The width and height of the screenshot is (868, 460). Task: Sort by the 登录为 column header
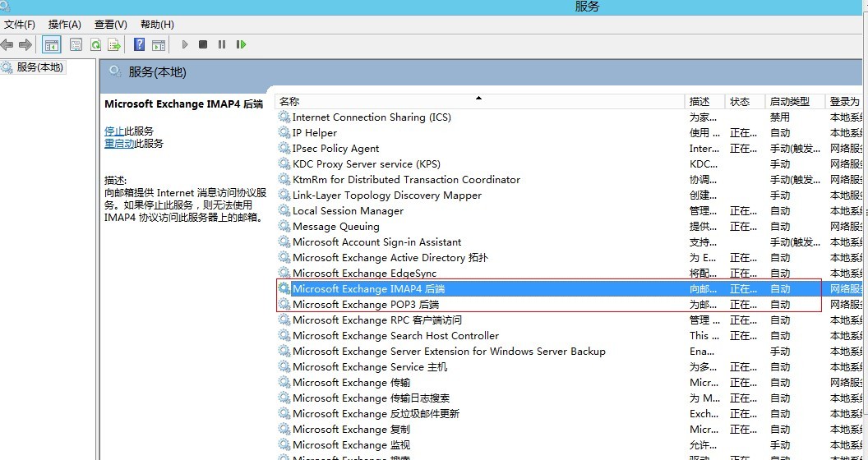[845, 101]
